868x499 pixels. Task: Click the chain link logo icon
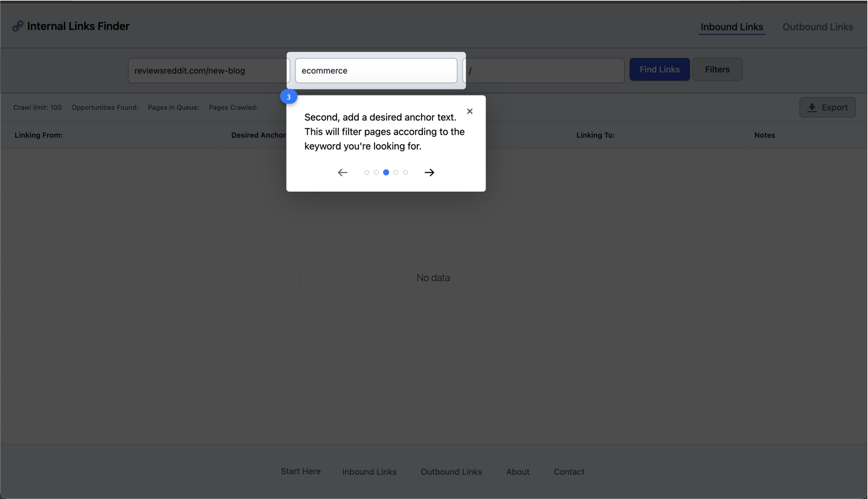(18, 26)
